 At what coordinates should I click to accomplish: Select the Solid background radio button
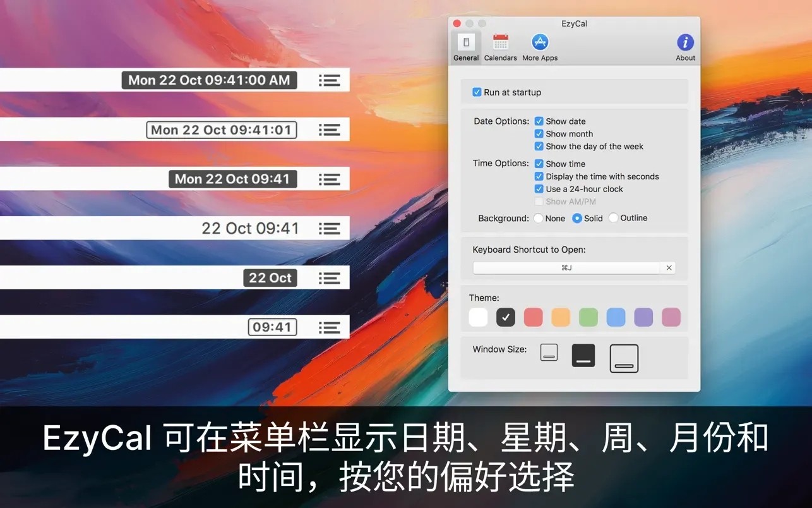tap(576, 218)
